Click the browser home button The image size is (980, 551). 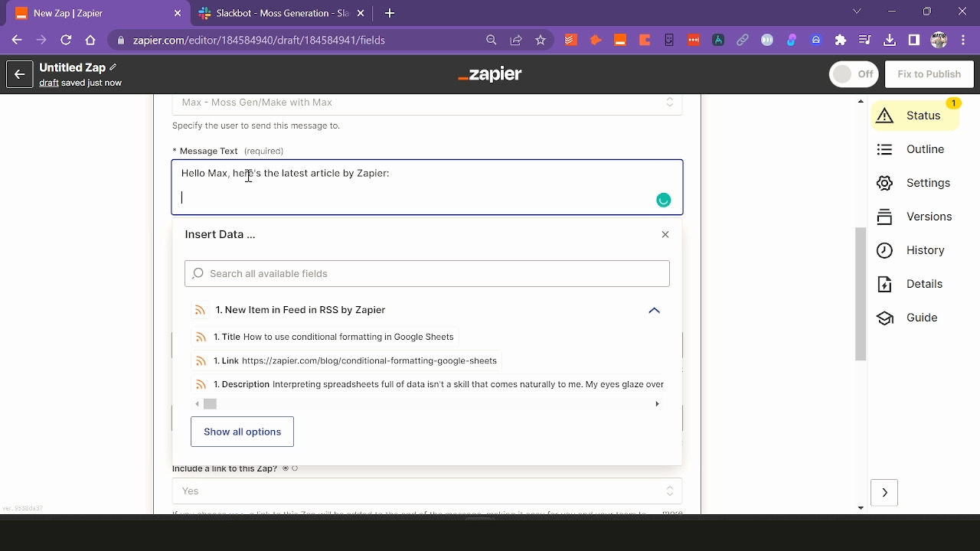(90, 40)
